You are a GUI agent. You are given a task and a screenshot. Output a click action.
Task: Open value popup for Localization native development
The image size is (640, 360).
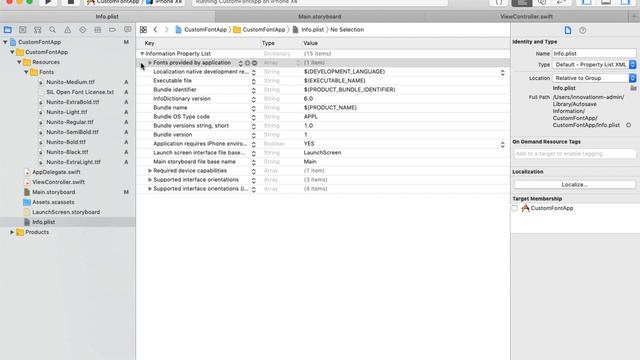coord(502,73)
